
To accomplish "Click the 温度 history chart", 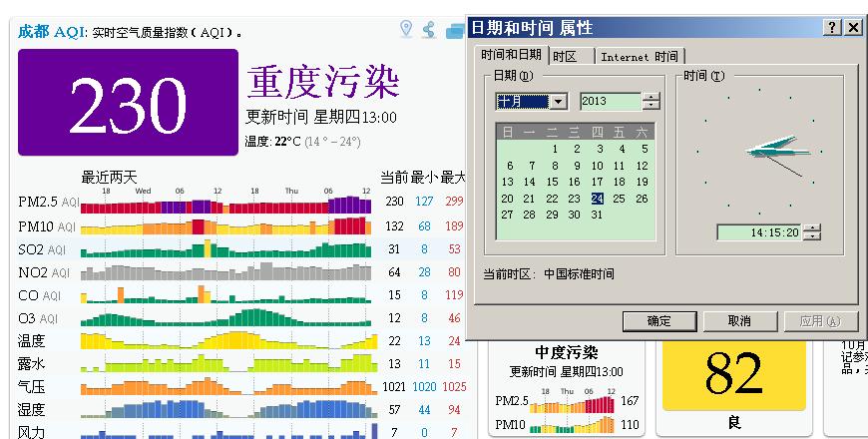I will [x=228, y=340].
